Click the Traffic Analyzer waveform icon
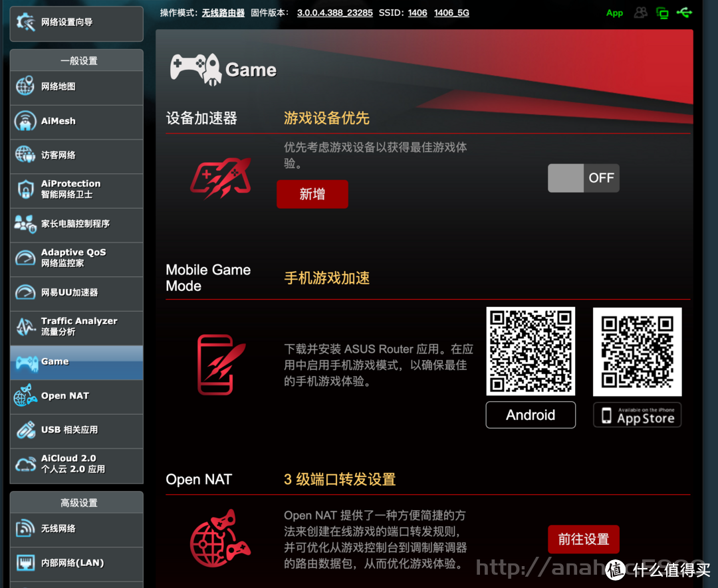 26,326
